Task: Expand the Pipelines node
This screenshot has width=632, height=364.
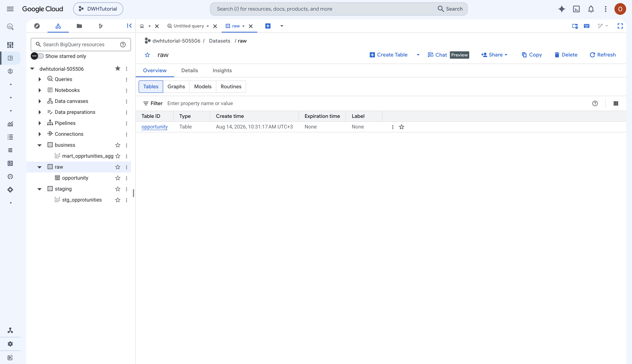Action: (x=39, y=123)
